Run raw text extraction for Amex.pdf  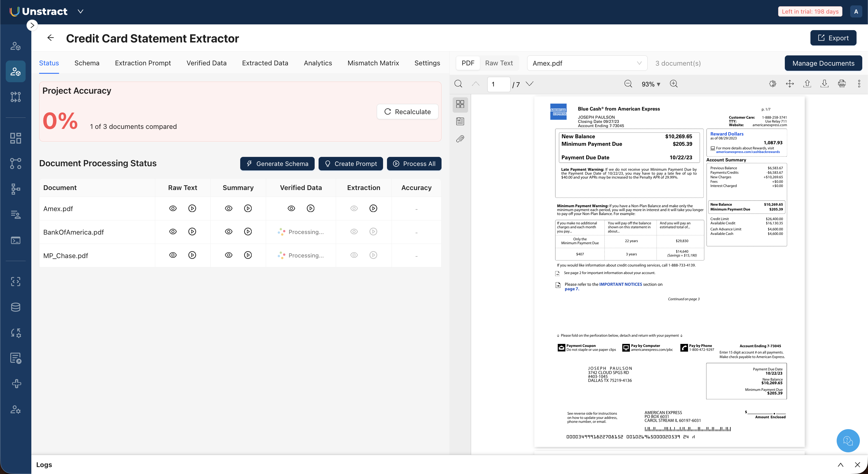point(192,208)
